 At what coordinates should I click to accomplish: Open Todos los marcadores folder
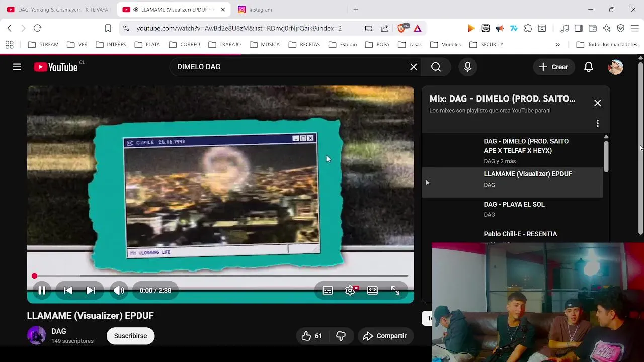(607, 45)
